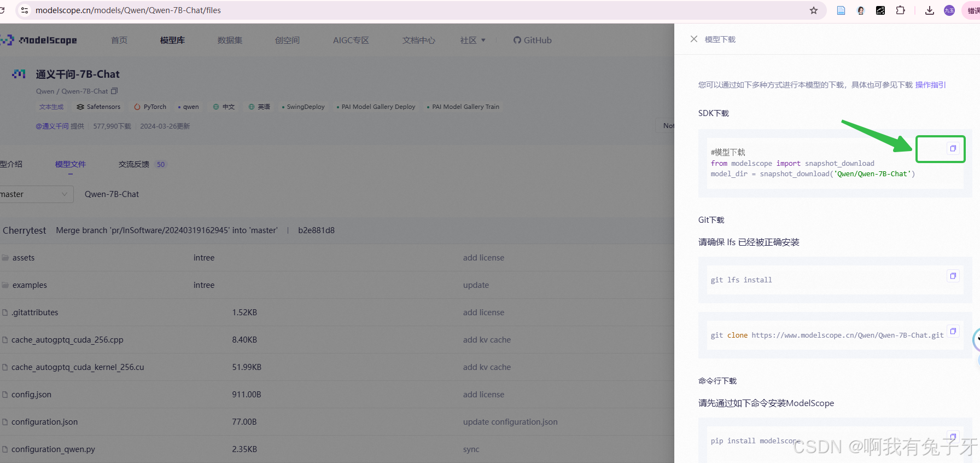The width and height of the screenshot is (980, 463).
Task: Copy the Qwen/Qwen-7B-Chat model ID
Action: [x=114, y=91]
